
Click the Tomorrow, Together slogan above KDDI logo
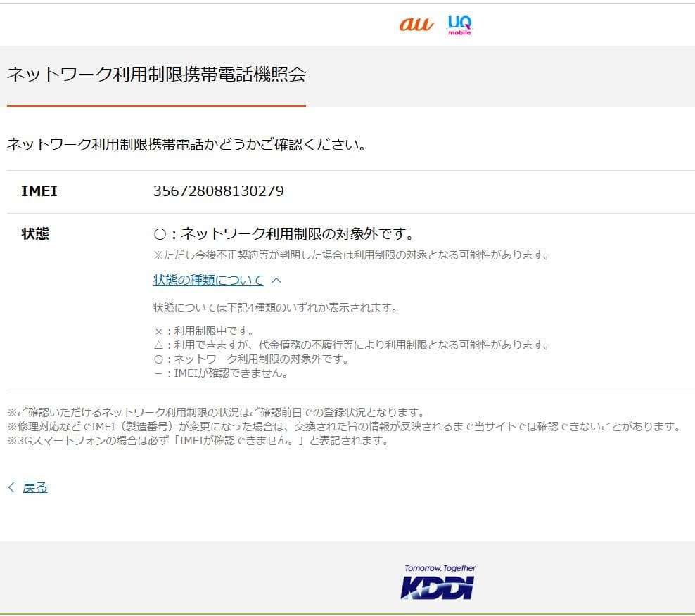[440, 566]
